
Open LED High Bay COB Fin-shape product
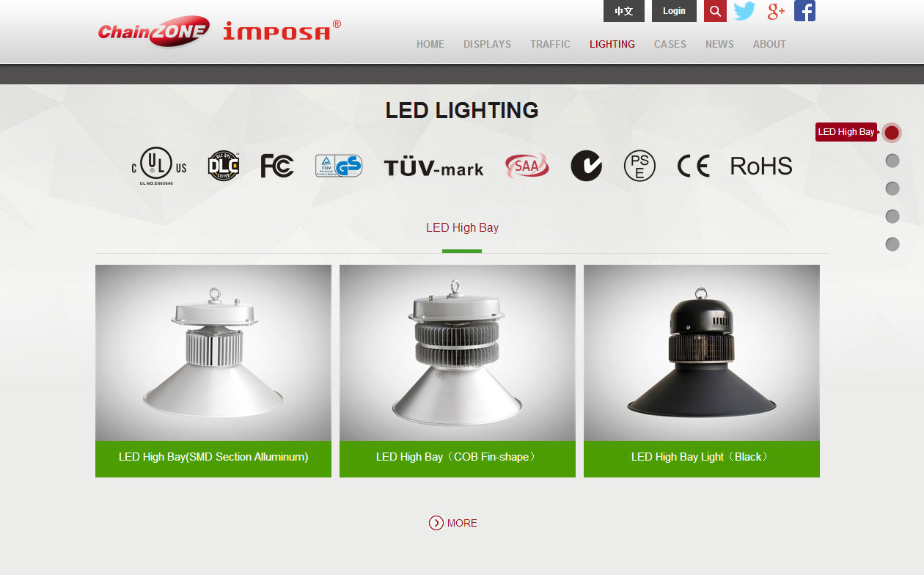[x=458, y=371]
